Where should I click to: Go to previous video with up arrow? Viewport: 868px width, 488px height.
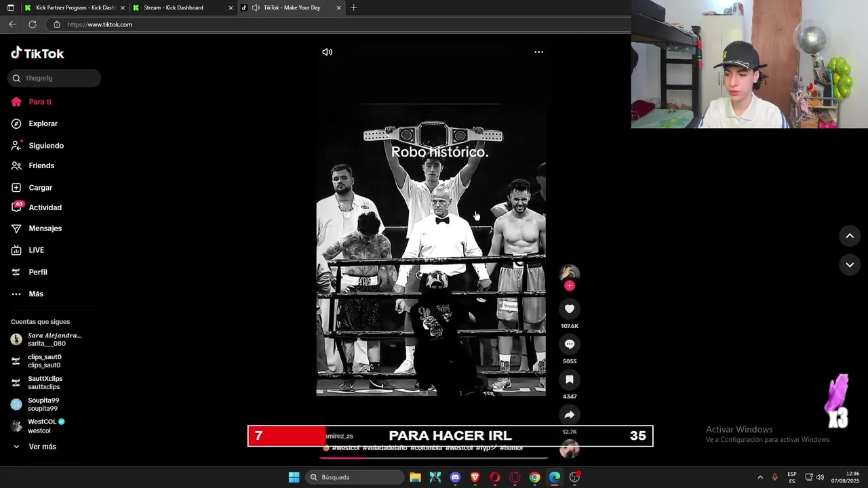(x=850, y=236)
